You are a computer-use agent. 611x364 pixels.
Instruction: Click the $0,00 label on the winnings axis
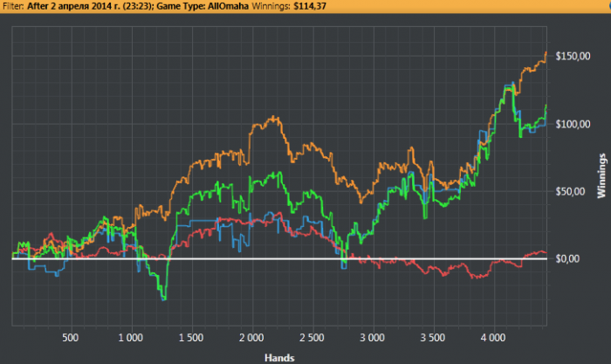coord(567,258)
